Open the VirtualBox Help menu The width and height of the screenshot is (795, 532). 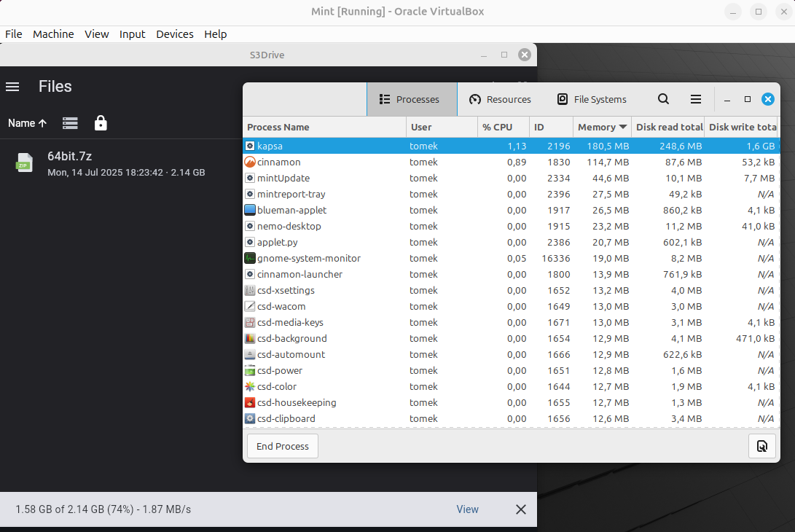point(216,34)
